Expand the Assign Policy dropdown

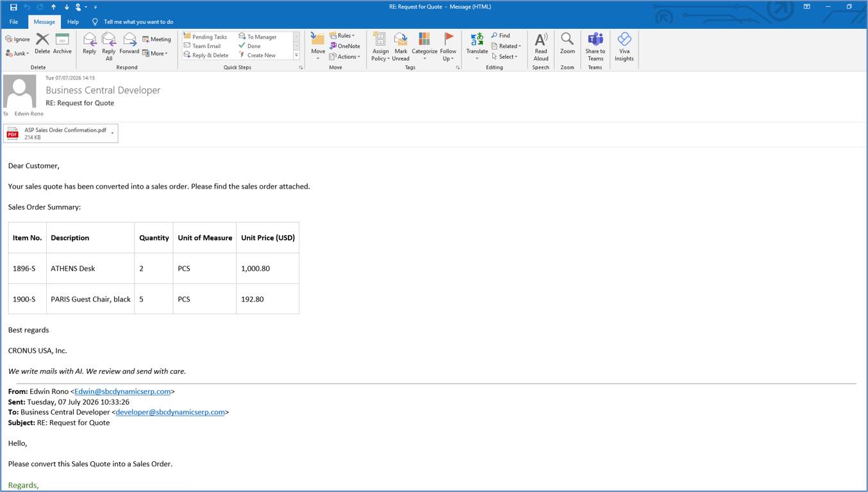click(x=380, y=46)
